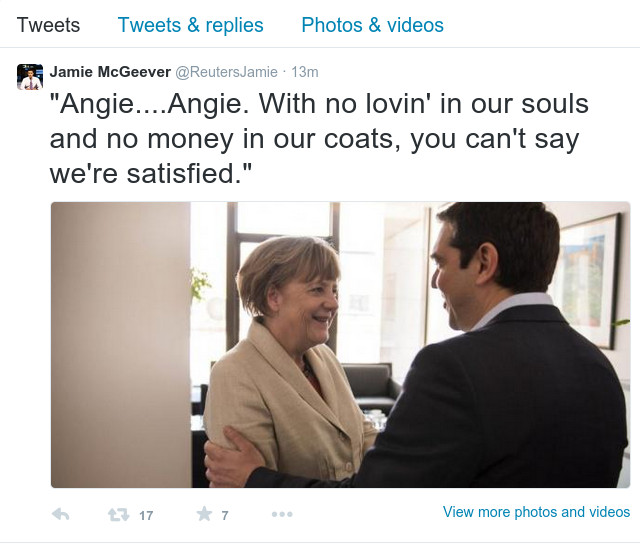Retweet the Angie tweet
This screenshot has width=640, height=551.
point(119,514)
